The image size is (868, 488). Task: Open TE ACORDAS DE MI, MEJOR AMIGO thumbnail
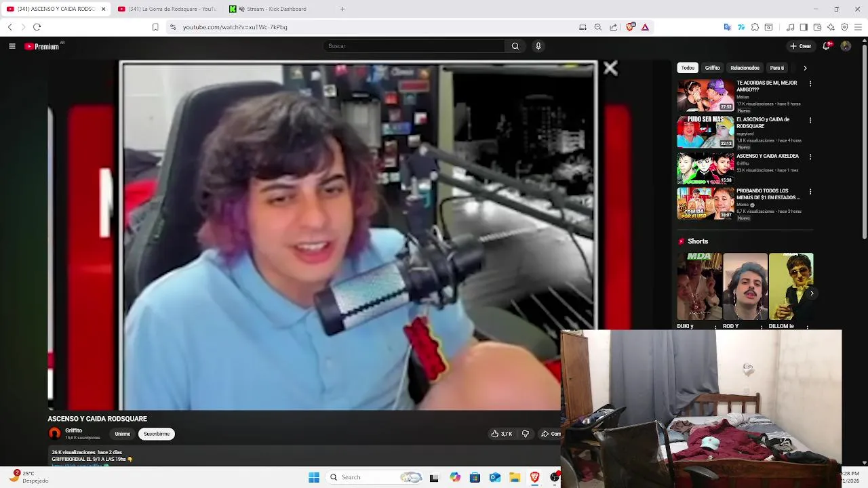click(705, 96)
